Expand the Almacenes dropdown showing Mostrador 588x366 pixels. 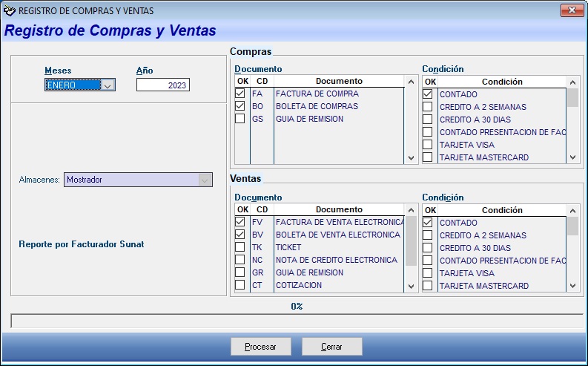[204, 180]
